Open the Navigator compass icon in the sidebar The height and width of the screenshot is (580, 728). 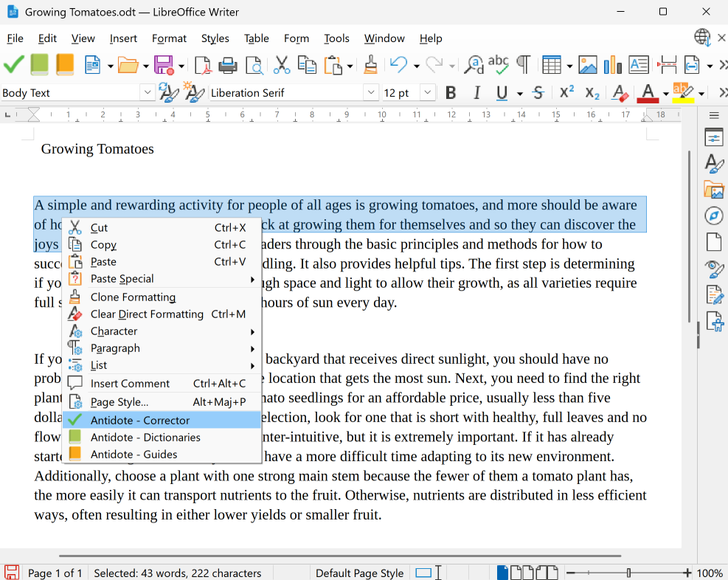(x=713, y=215)
